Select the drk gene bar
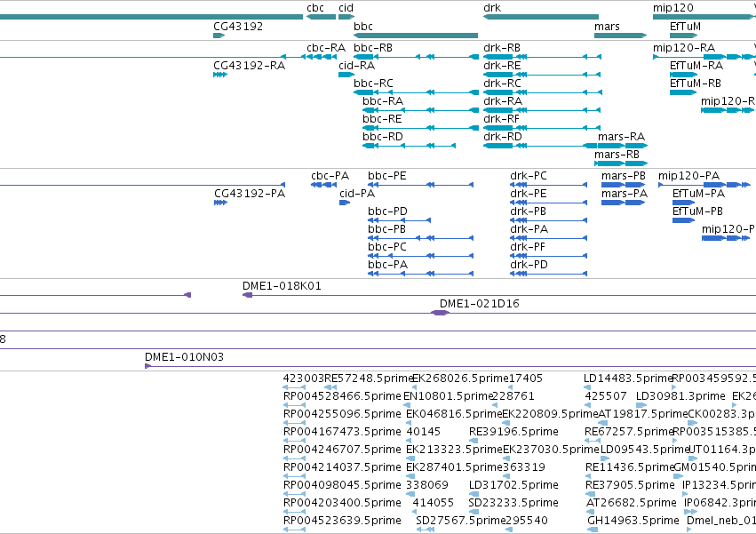This screenshot has width=756, height=534. (540, 17)
